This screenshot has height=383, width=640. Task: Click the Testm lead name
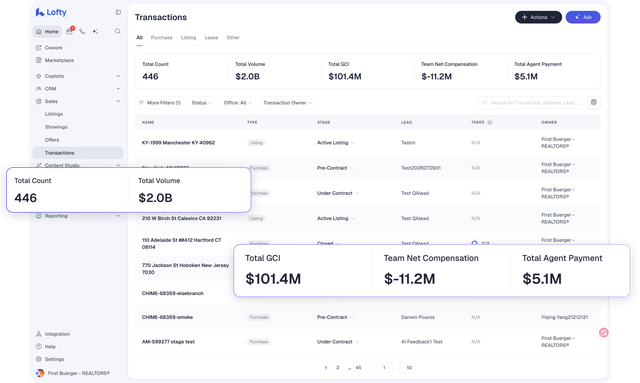tap(408, 143)
